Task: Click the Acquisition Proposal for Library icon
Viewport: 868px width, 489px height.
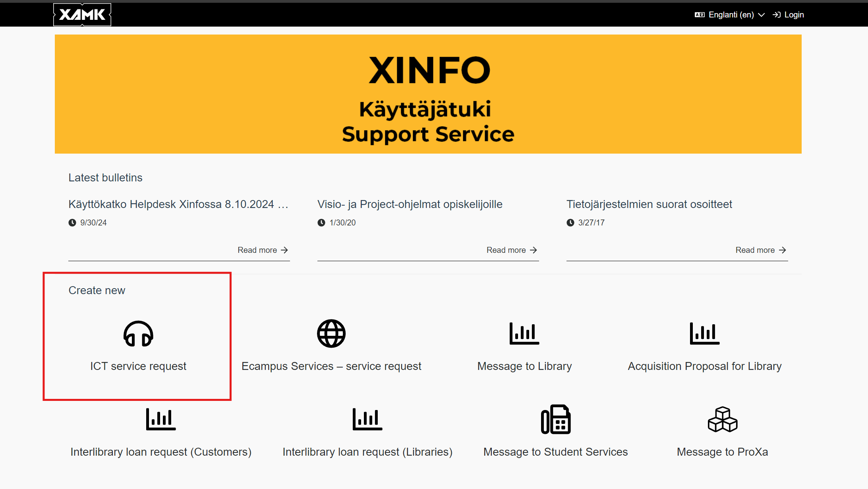Action: 704,333
